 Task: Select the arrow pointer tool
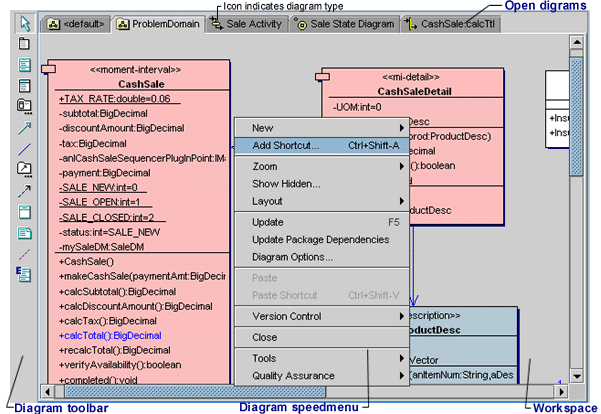pos(24,23)
